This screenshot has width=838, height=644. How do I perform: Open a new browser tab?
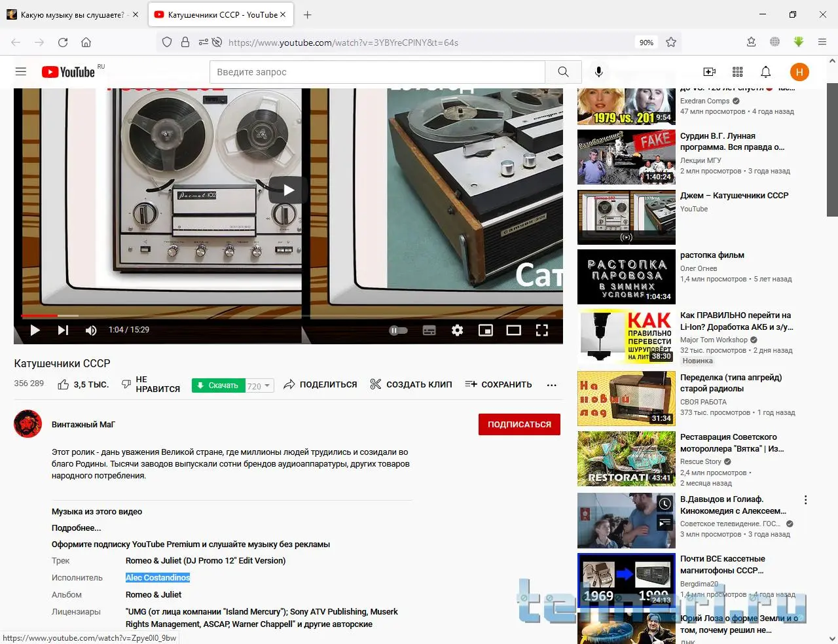[x=308, y=14]
